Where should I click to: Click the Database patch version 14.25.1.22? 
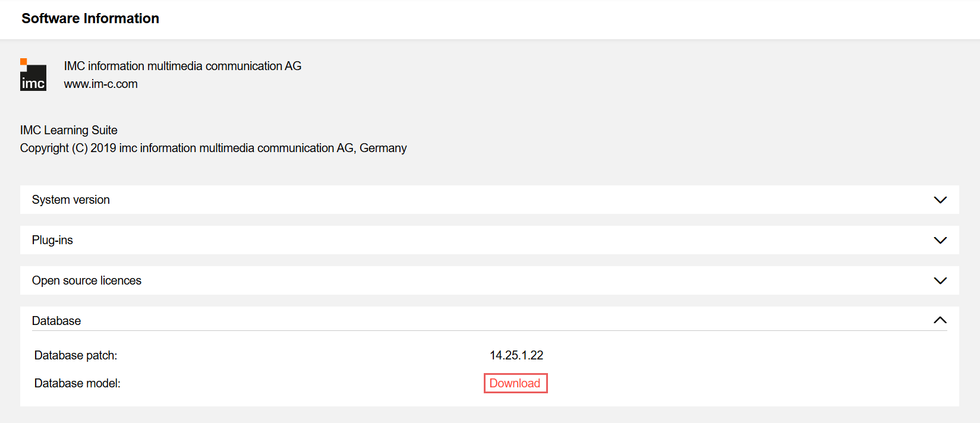pos(515,355)
